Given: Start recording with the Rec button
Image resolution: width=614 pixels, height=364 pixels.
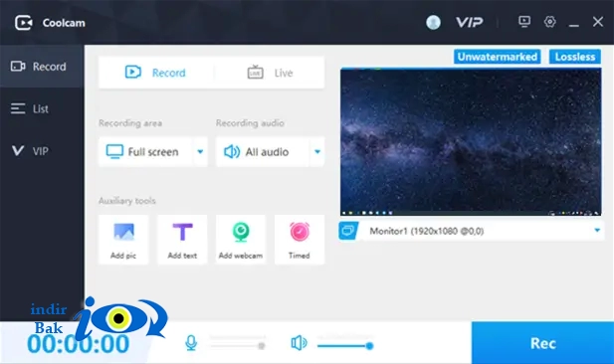Looking at the screenshot, I should (x=542, y=343).
